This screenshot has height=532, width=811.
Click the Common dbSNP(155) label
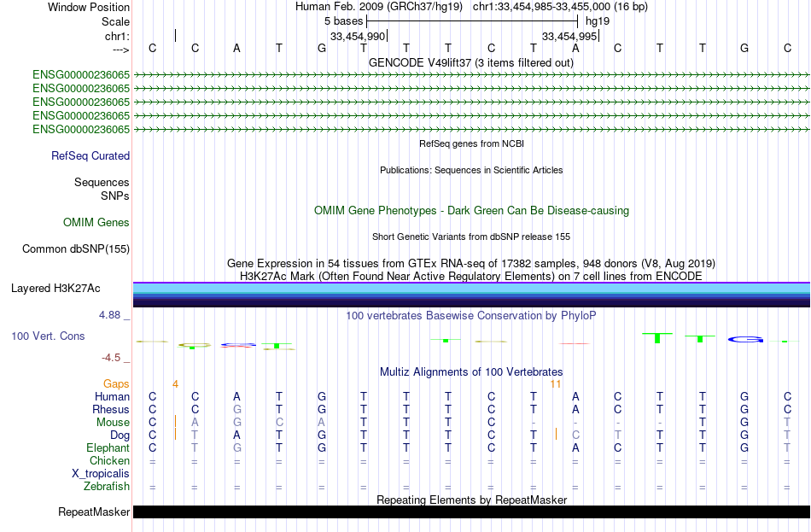point(75,249)
